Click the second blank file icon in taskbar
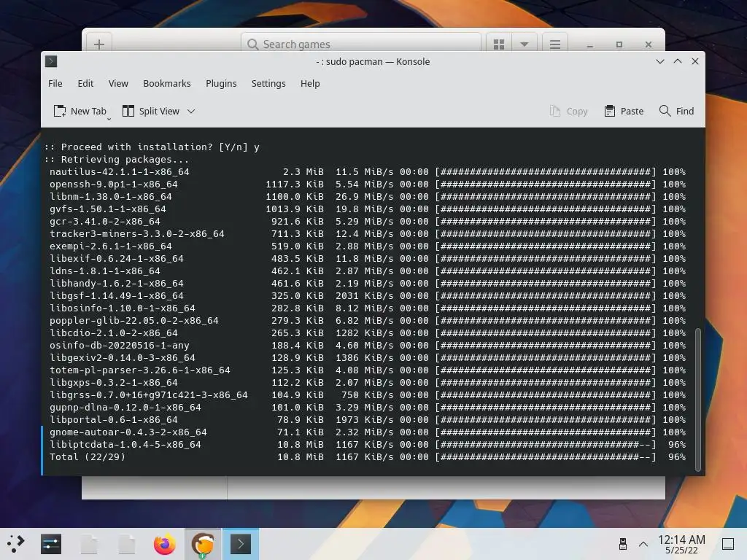Viewport: 747px width, 560px height. pos(127,544)
